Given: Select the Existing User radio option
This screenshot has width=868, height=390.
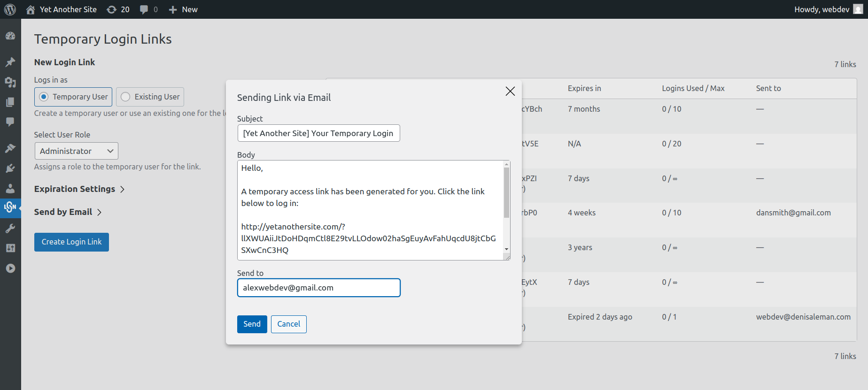Looking at the screenshot, I should point(150,97).
